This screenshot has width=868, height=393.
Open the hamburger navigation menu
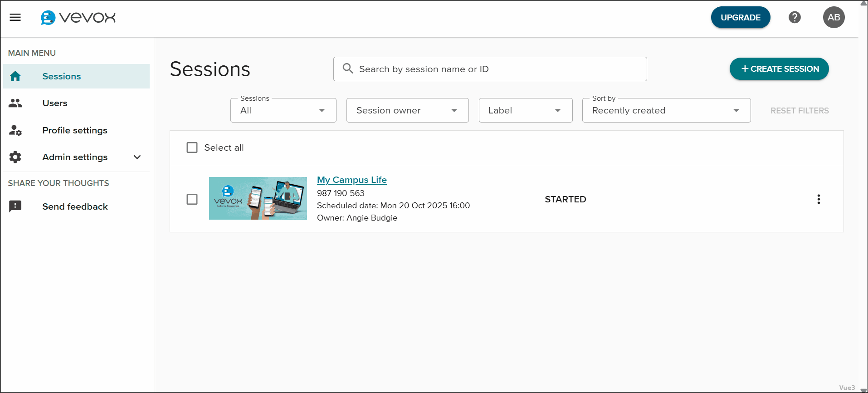[15, 17]
